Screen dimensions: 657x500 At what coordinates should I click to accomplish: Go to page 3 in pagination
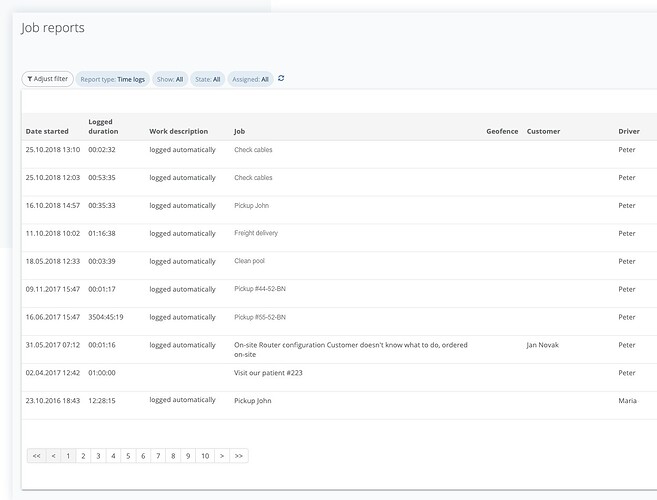point(98,456)
